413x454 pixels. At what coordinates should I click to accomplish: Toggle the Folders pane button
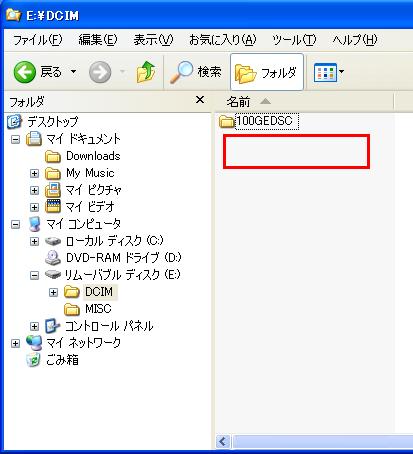coord(267,72)
